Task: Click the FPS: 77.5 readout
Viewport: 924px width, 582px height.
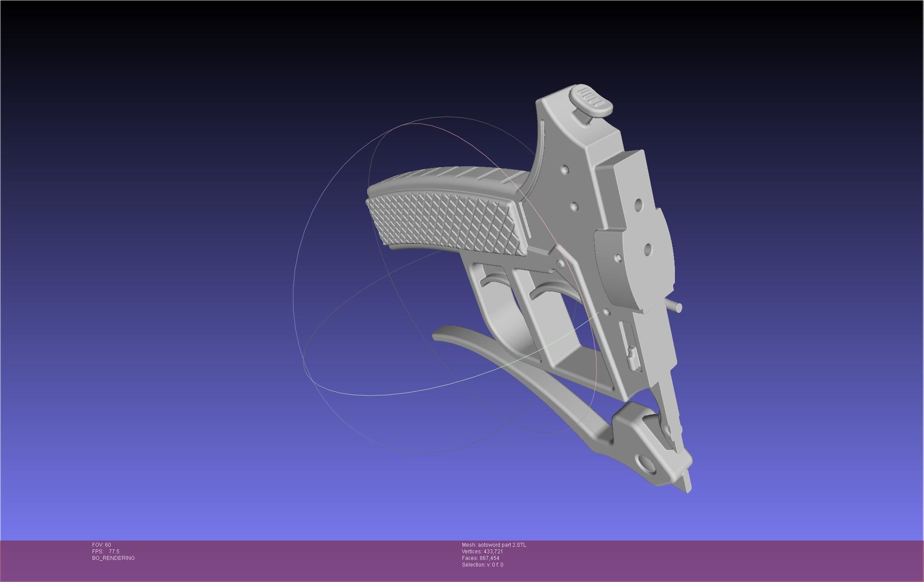Action: [105, 552]
